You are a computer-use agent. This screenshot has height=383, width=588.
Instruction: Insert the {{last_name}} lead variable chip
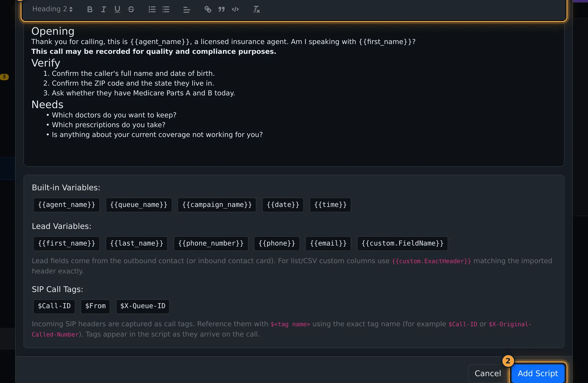tap(137, 243)
